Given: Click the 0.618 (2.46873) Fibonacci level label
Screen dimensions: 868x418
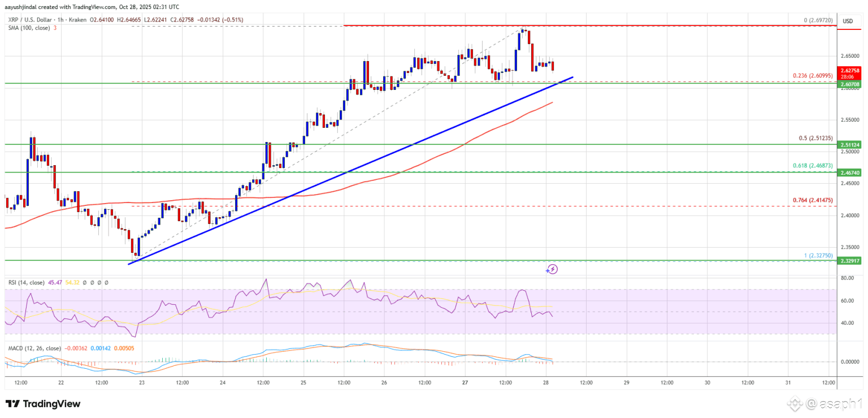Looking at the screenshot, I should [x=814, y=166].
